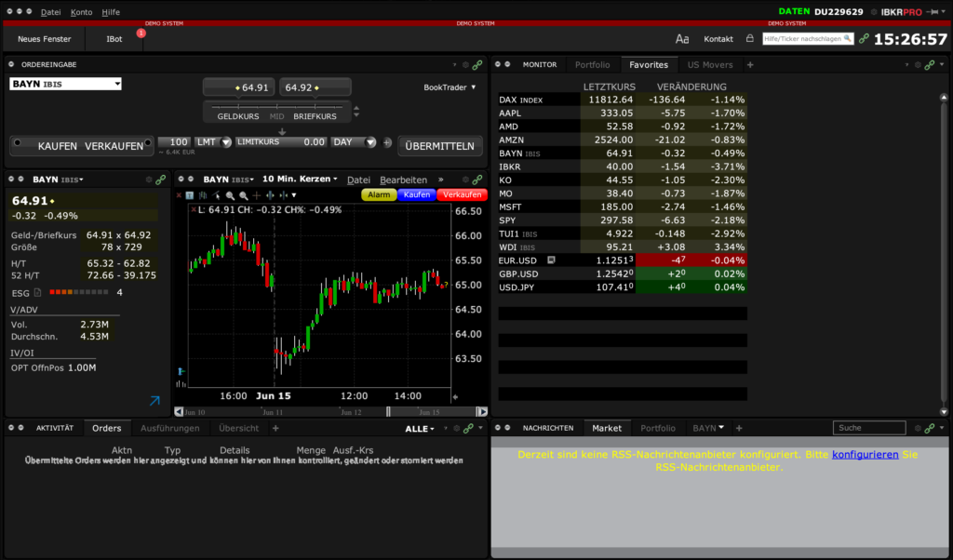
Task: Click the expand time axis chart icon
Action: coord(270,195)
